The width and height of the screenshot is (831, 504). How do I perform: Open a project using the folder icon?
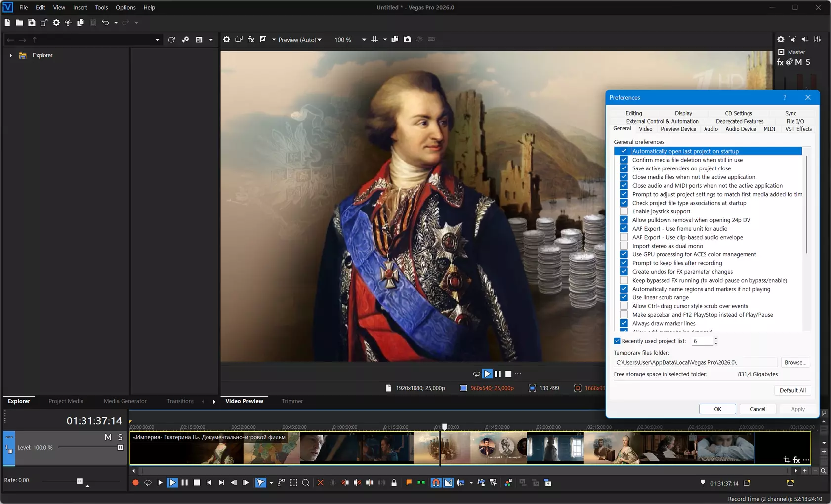coord(19,23)
